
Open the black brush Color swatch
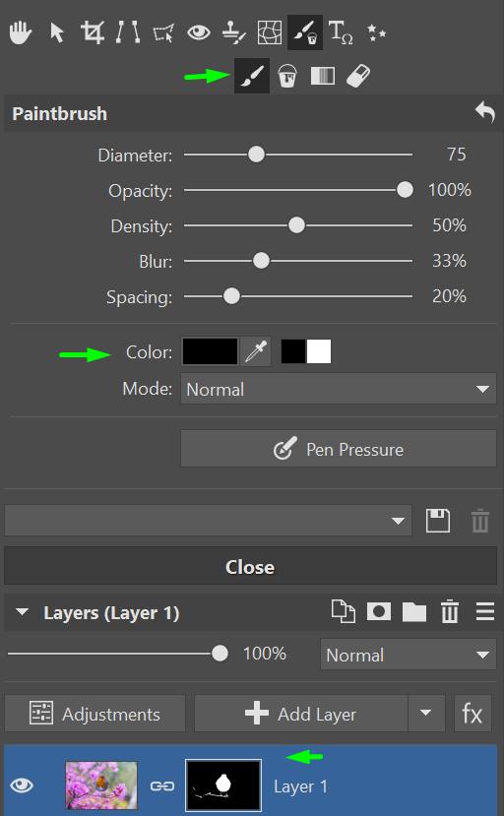[x=210, y=351]
